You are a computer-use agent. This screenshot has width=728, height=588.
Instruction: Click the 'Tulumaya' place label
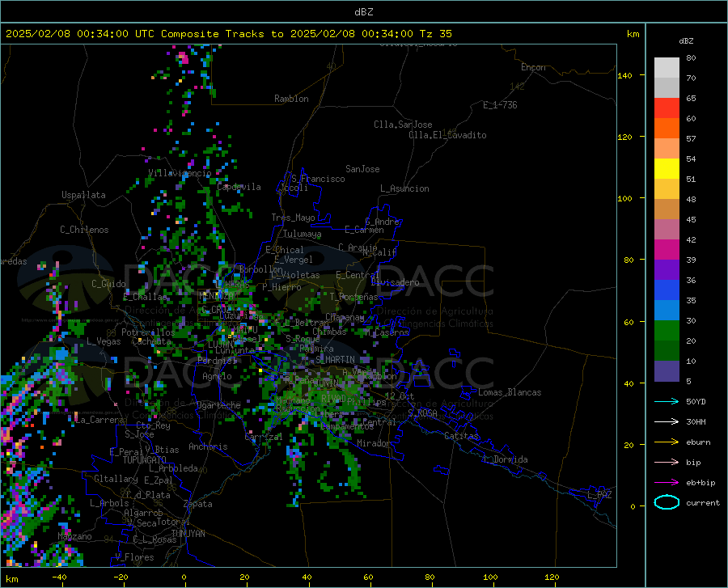pyautogui.click(x=303, y=234)
